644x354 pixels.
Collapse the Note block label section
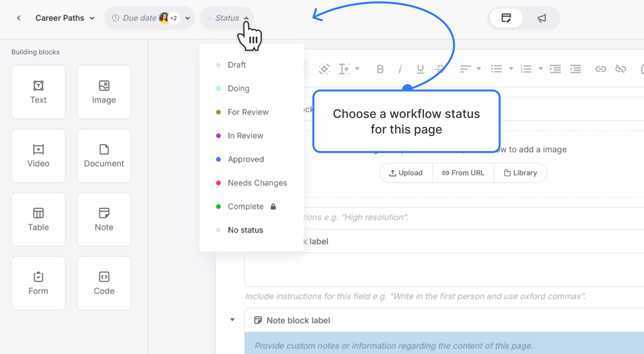232,320
